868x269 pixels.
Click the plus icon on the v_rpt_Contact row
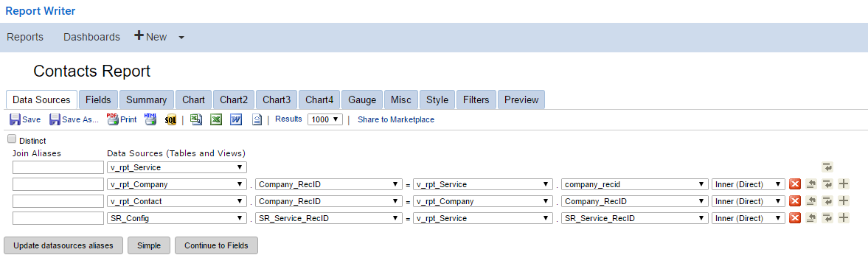click(844, 201)
